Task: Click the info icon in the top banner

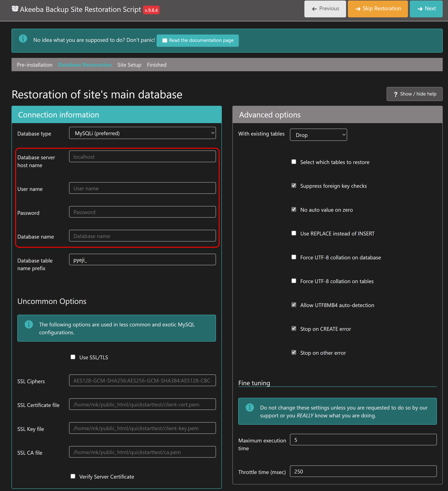Action: [23, 39]
